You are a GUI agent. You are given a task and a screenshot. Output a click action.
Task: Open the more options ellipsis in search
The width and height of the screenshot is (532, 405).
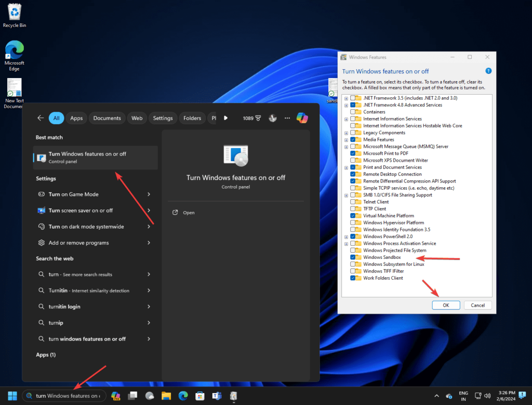point(287,118)
